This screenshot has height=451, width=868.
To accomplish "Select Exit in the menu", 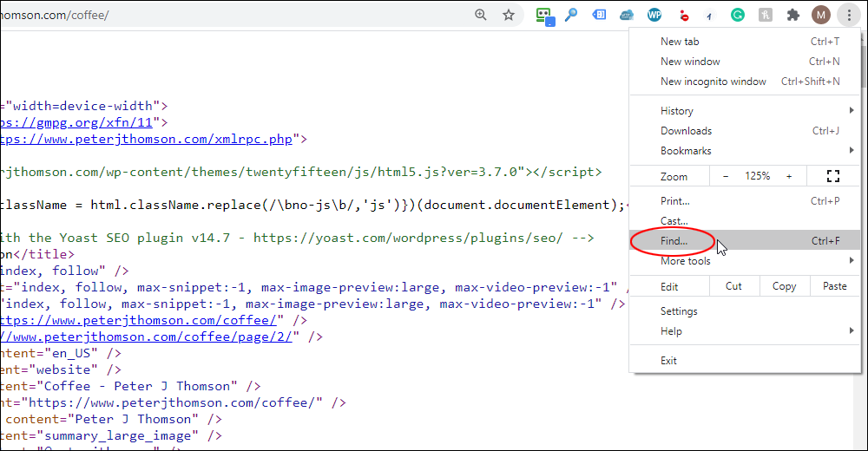I will (745, 360).
